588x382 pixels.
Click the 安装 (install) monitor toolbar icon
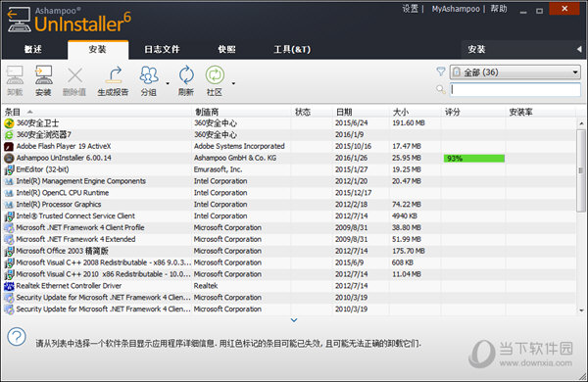[43, 75]
